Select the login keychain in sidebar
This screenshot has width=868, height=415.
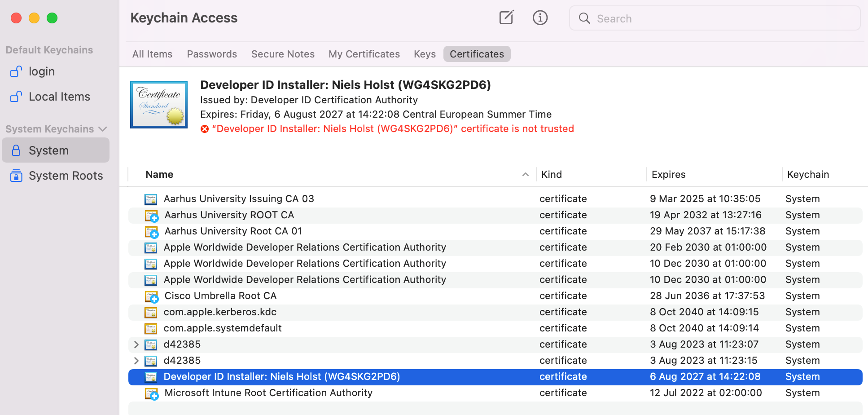[x=41, y=71]
